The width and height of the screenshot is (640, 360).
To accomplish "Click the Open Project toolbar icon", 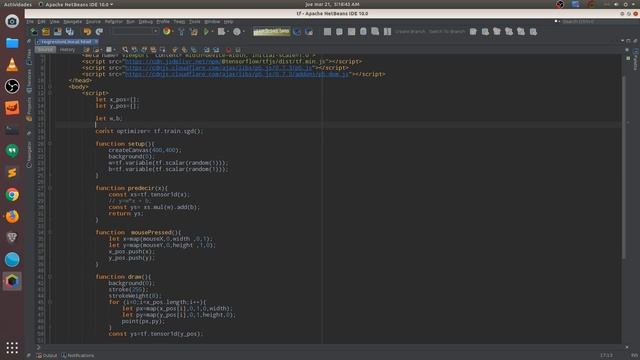I will (x=58, y=31).
